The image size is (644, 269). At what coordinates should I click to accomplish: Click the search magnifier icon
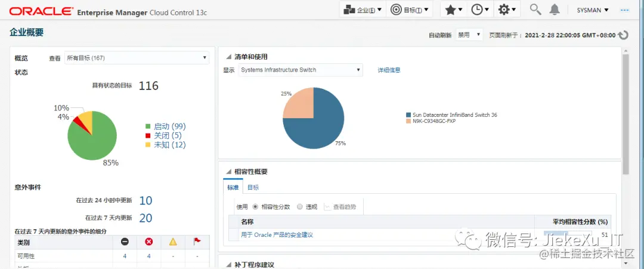(535, 10)
